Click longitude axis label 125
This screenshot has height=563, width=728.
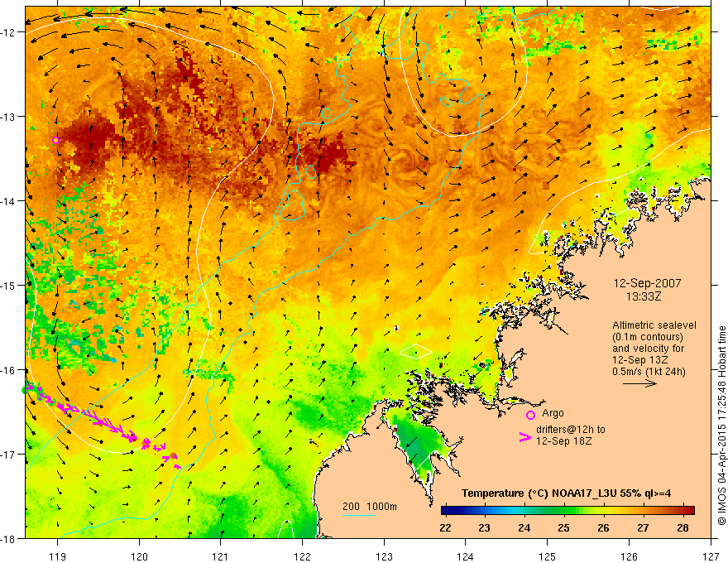548,556
